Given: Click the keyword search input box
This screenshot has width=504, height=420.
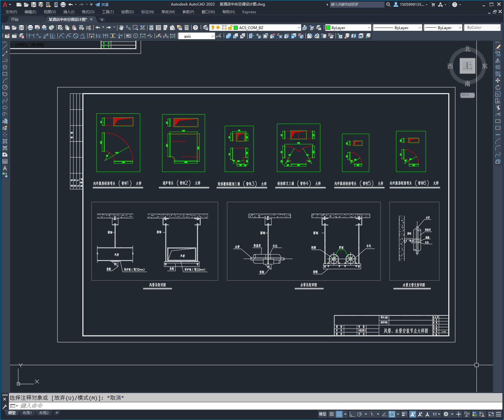Looking at the screenshot, I should coord(357,5).
